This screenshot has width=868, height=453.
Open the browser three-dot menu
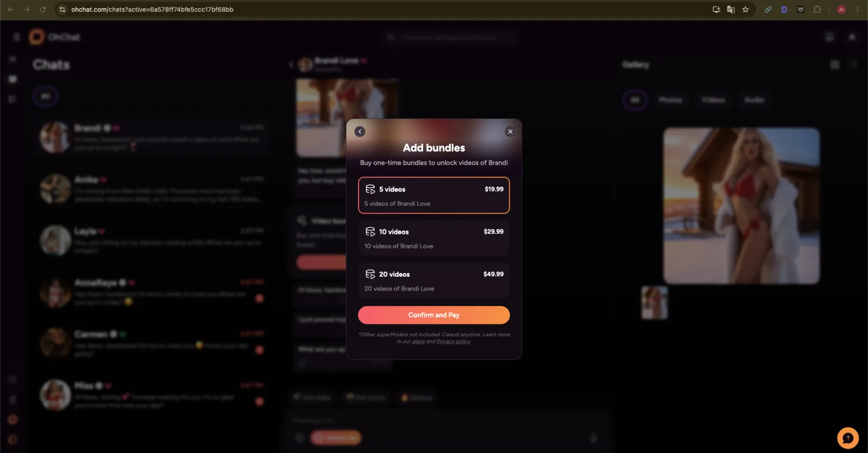coord(858,9)
